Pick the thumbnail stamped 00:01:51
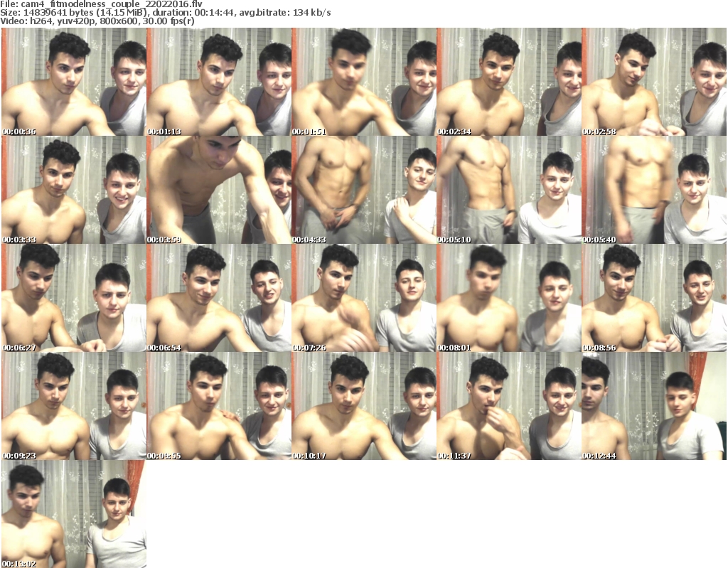 [364, 82]
